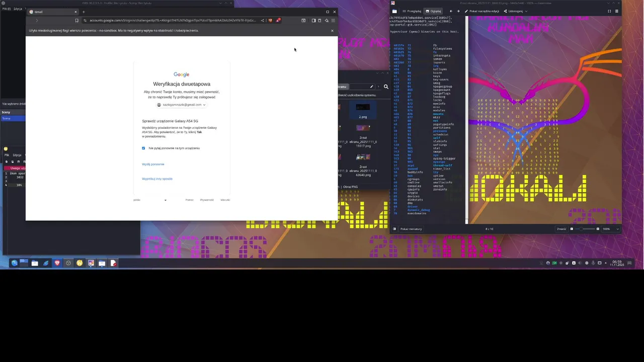
Task: Click the bookmark icon in browser toolbar
Action: [76, 21]
